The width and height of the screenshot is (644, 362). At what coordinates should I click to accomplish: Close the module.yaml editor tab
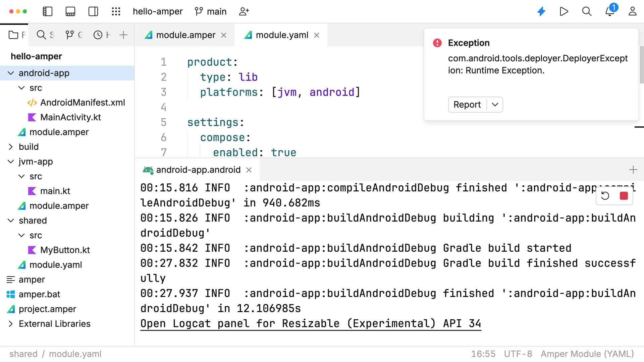pos(317,35)
